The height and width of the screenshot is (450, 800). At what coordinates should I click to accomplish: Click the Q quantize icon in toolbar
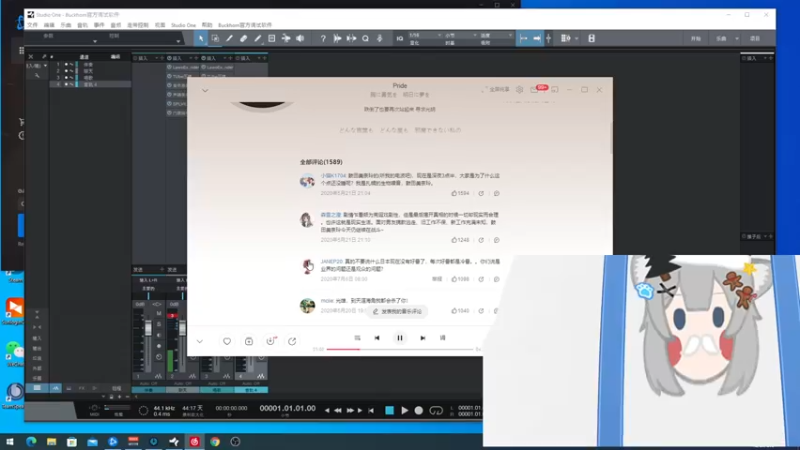coord(365,38)
